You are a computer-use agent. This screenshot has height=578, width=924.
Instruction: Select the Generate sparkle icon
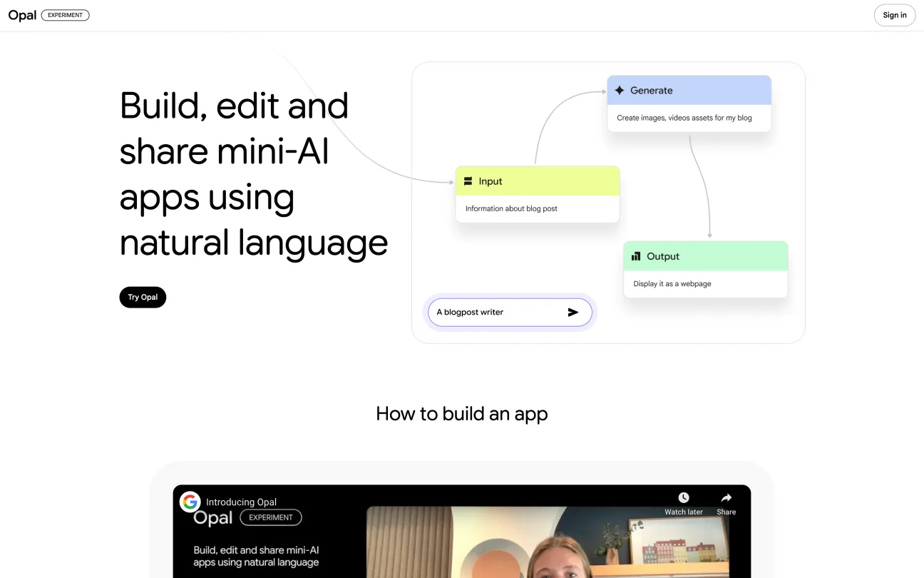coord(620,91)
